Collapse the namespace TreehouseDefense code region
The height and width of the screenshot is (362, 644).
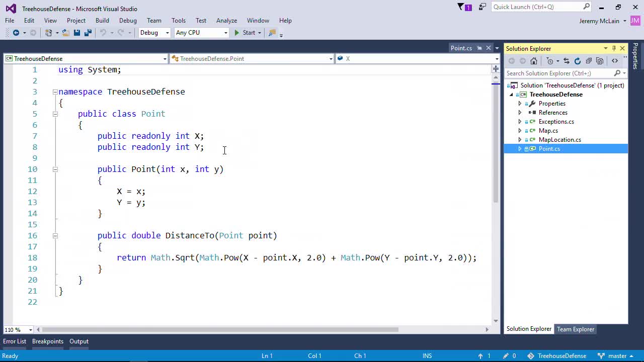tap(54, 92)
